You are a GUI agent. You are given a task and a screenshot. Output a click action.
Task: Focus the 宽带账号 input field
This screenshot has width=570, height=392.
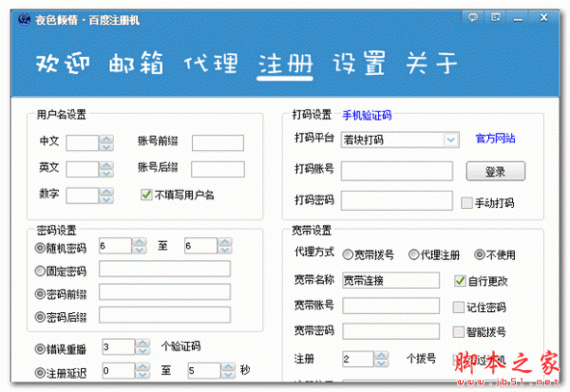(x=390, y=306)
